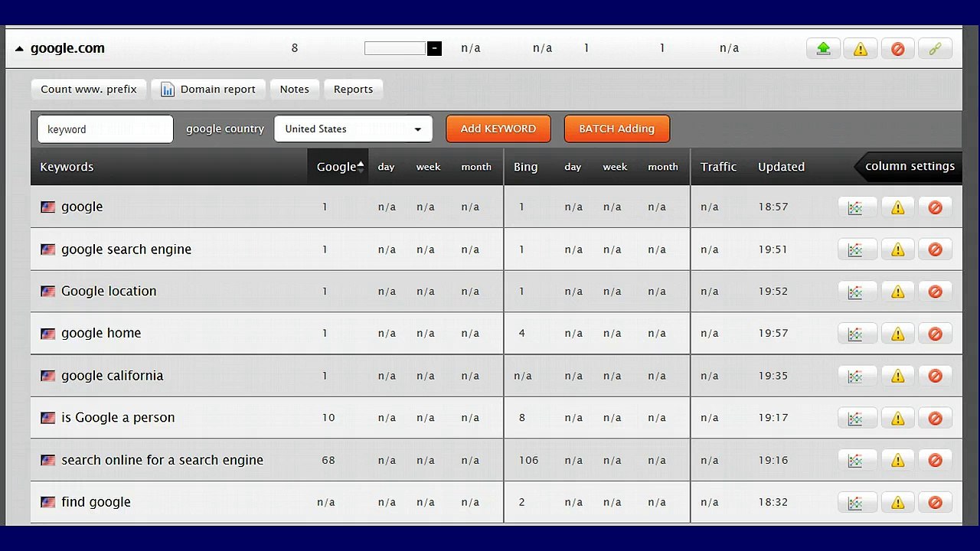This screenshot has width=980, height=551.
Task: Click warning icon for 'google search engine'
Action: pyautogui.click(x=897, y=249)
